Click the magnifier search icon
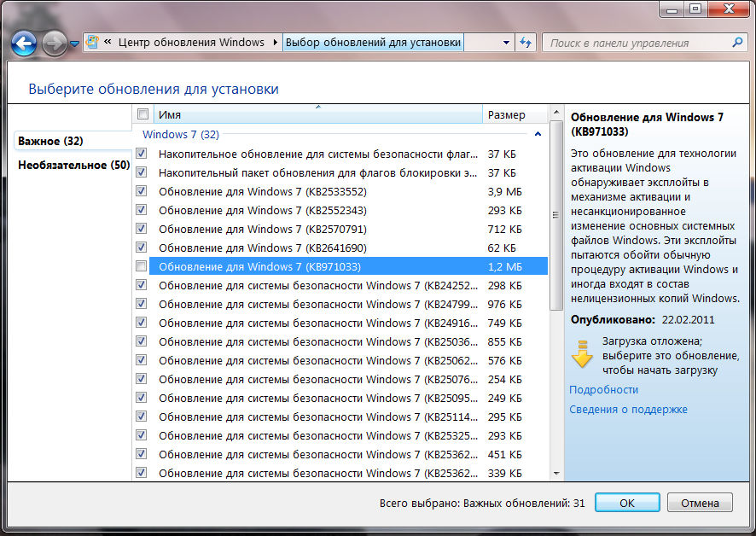This screenshot has width=756, height=536. pos(737,43)
